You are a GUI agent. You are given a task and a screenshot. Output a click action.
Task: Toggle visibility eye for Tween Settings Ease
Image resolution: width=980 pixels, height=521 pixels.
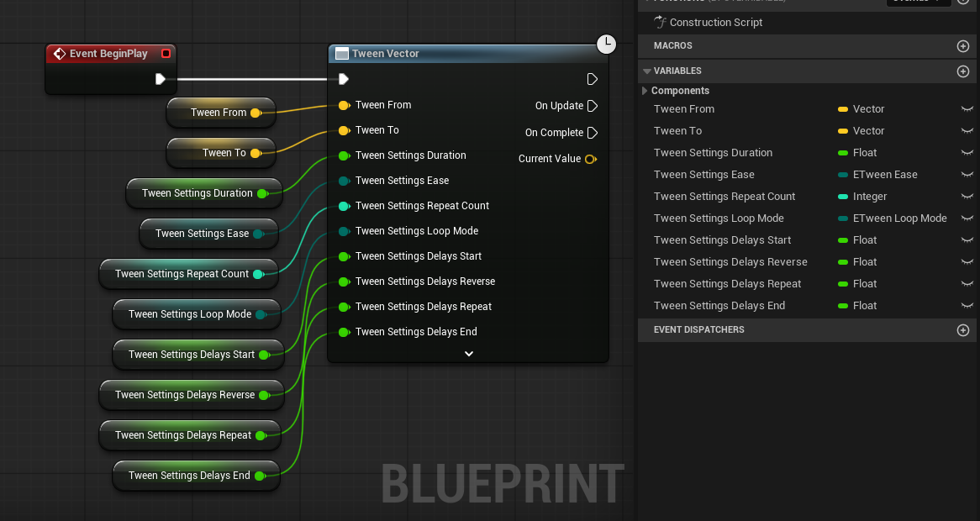pos(967,174)
